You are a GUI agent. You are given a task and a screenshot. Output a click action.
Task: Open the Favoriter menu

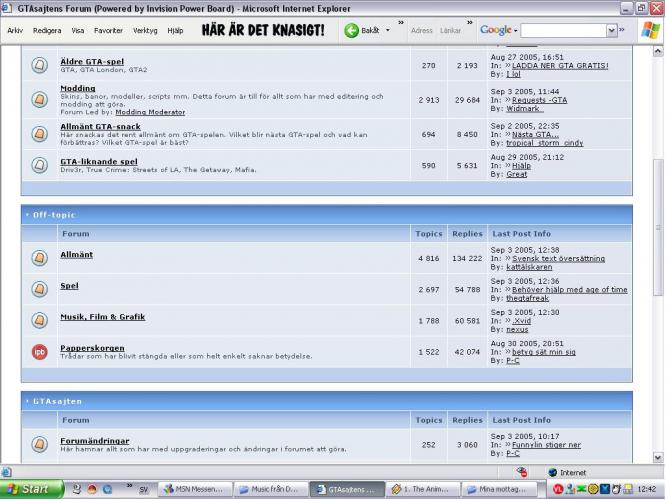107,31
